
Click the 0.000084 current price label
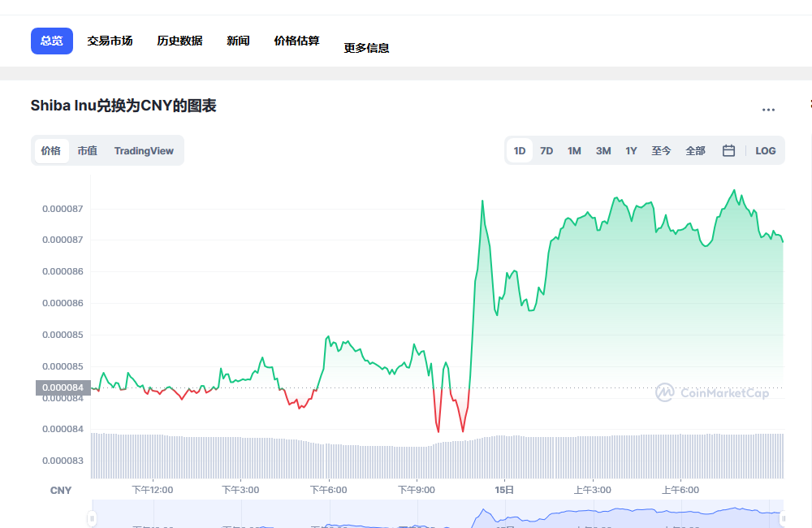pyautogui.click(x=63, y=387)
